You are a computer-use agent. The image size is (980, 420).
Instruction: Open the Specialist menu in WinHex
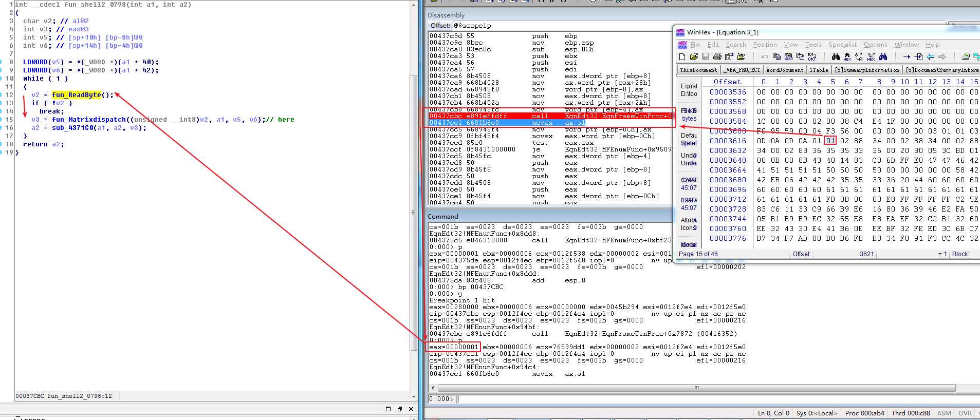coord(843,45)
